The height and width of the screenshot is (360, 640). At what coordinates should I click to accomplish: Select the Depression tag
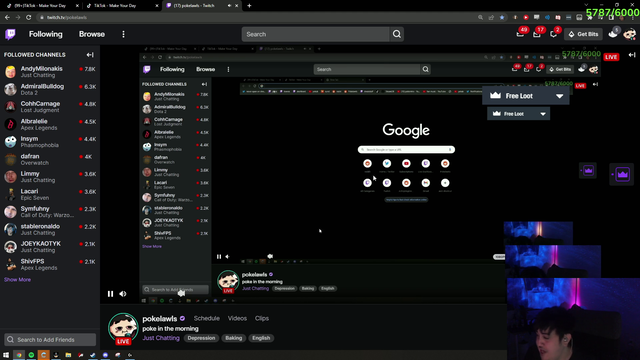click(x=201, y=338)
